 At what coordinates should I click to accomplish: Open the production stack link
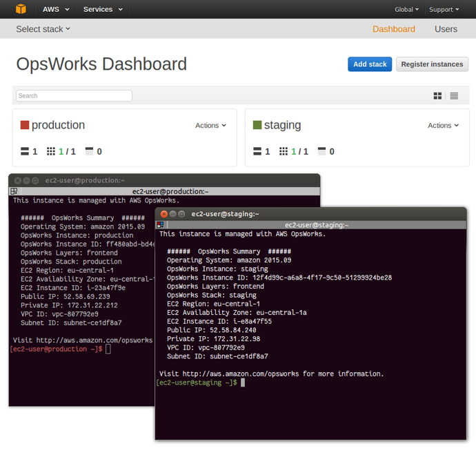pos(58,125)
